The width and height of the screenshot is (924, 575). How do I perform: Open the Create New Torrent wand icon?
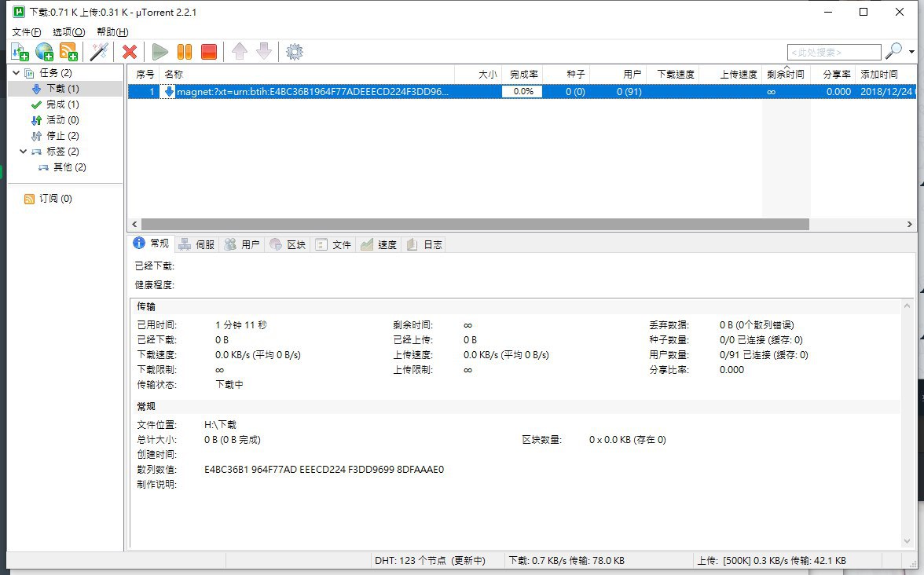[x=99, y=52]
